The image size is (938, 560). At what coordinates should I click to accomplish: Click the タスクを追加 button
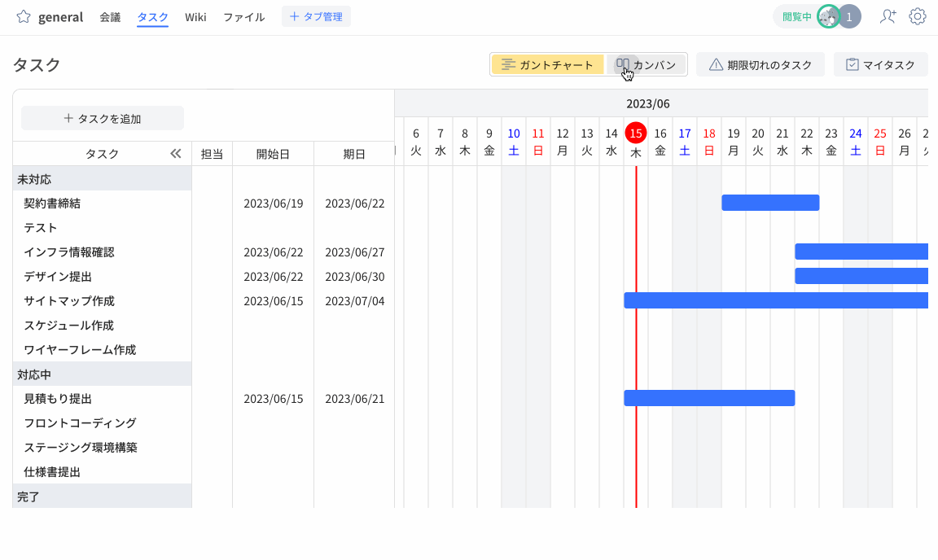(x=103, y=118)
